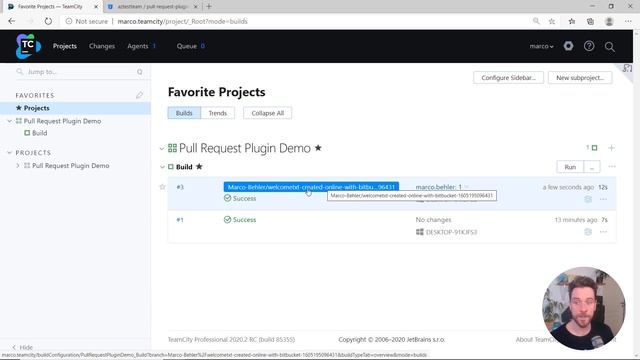Open the administration gear icon
Screen dimensions: 640x360
(x=568, y=46)
